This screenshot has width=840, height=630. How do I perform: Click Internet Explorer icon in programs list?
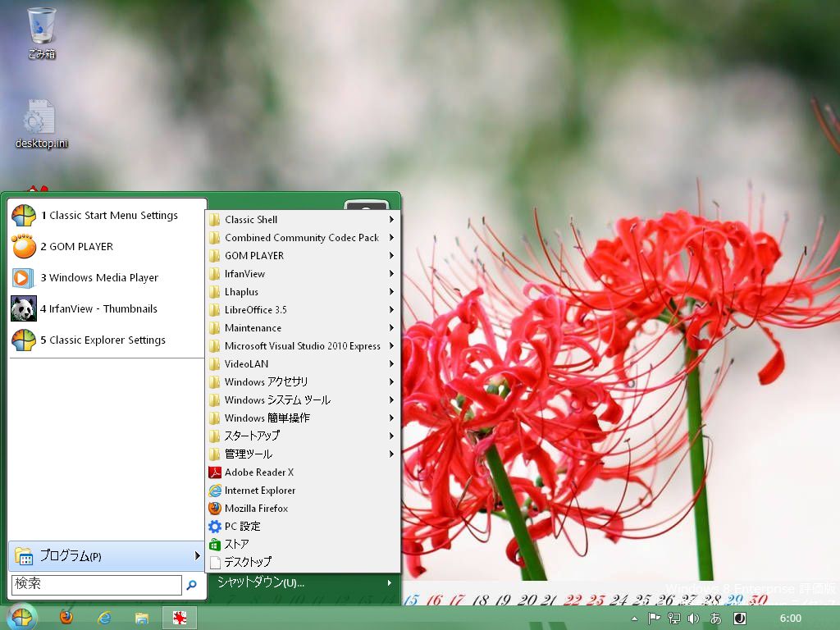click(215, 491)
